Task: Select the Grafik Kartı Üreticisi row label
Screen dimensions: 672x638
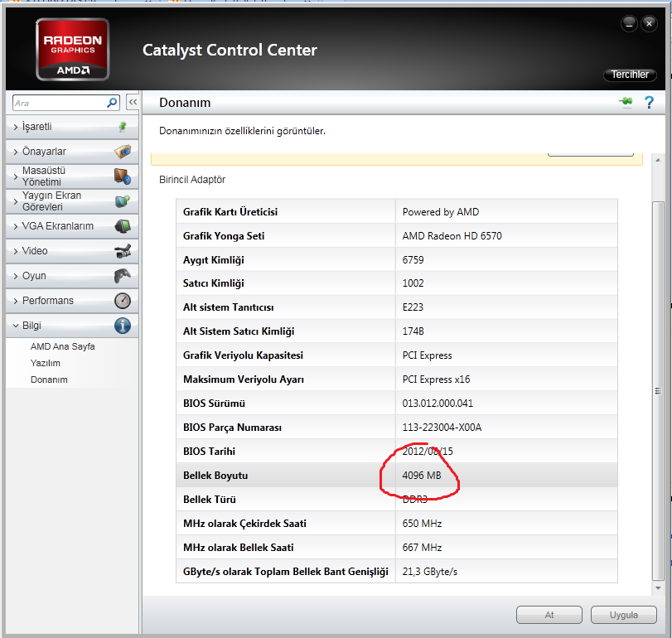Action: pyautogui.click(x=230, y=211)
